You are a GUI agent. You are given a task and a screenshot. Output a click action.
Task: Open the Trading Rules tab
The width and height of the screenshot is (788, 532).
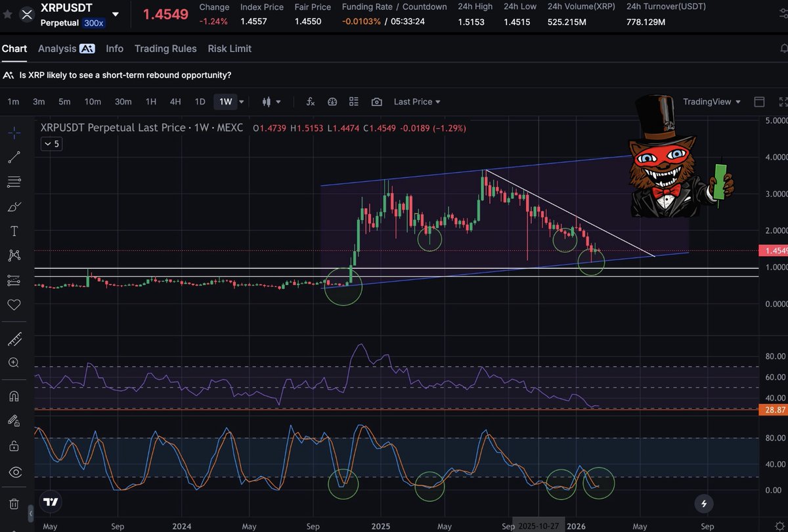click(x=165, y=49)
